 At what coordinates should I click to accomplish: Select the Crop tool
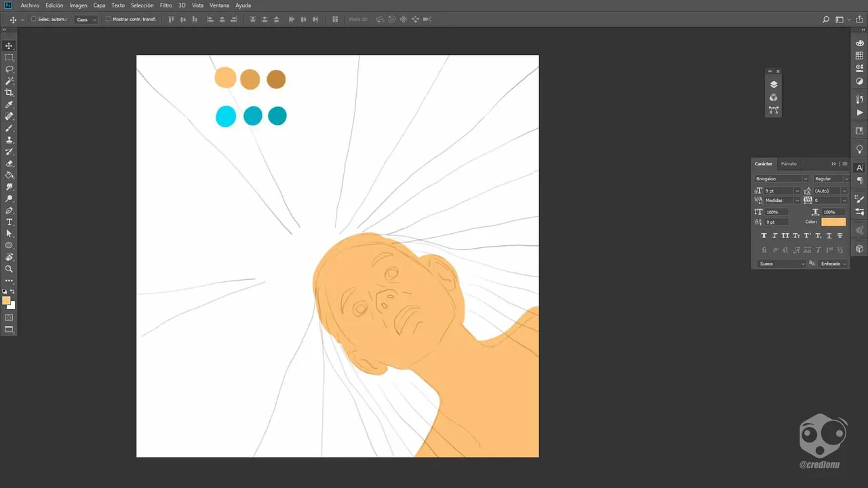pyautogui.click(x=9, y=93)
